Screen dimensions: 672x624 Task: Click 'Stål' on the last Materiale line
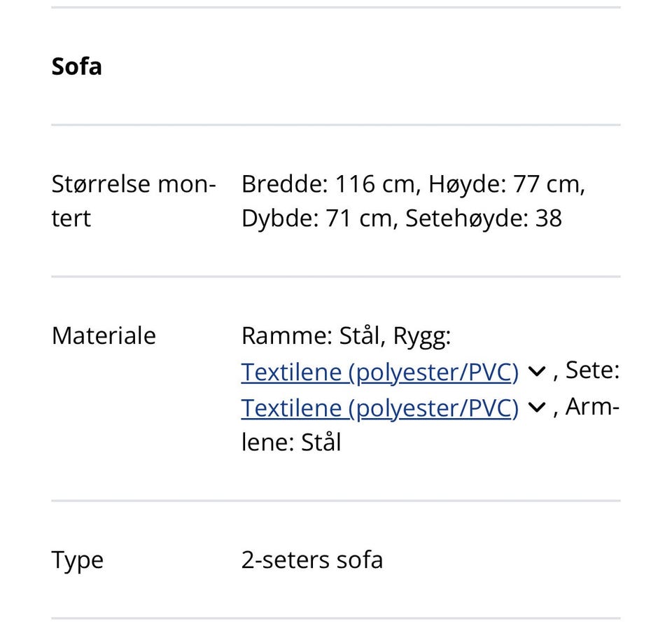tap(321, 443)
